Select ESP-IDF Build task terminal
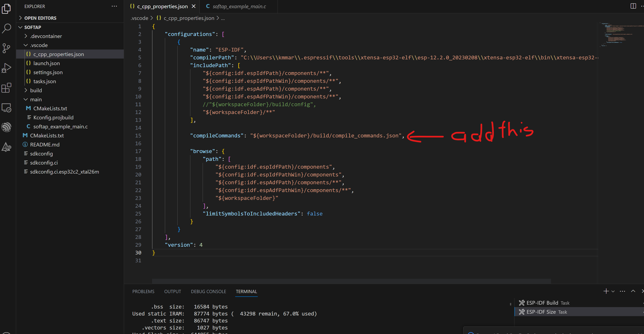644x334 pixels. tap(579, 303)
